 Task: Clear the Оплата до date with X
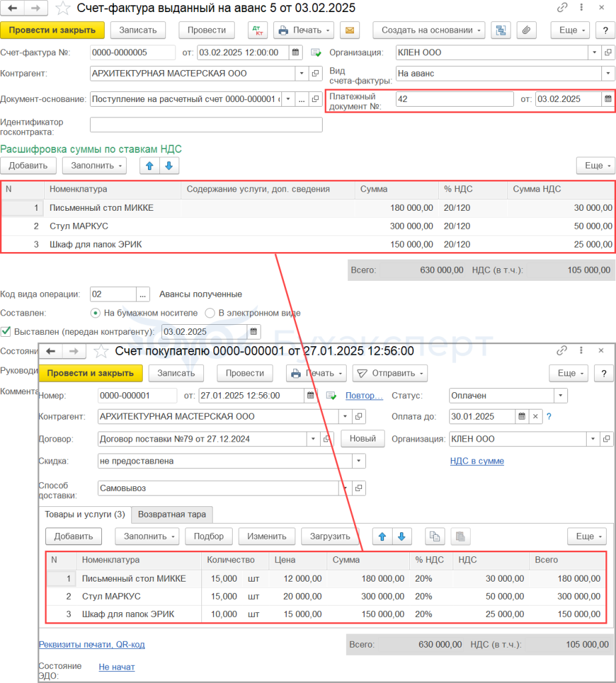pyautogui.click(x=535, y=417)
